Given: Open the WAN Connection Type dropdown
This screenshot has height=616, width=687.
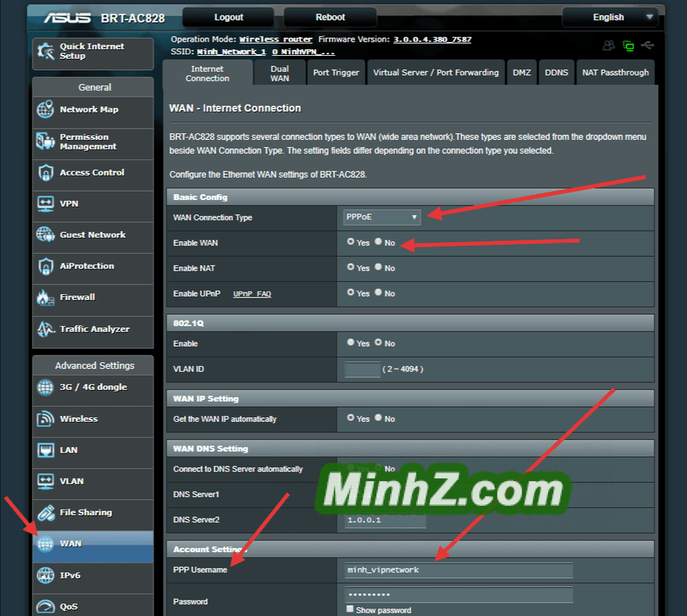Looking at the screenshot, I should click(382, 217).
